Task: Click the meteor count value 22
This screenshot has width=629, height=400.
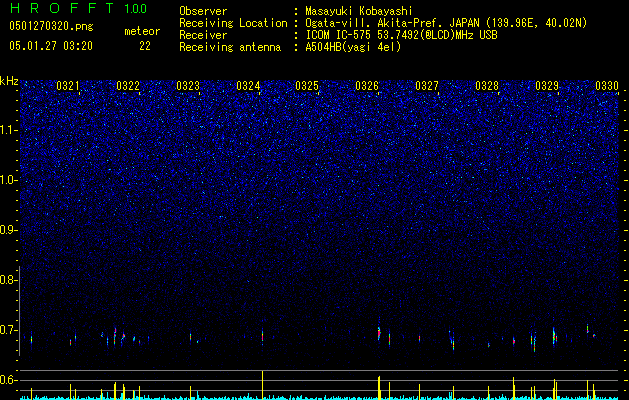Action: click(145, 46)
